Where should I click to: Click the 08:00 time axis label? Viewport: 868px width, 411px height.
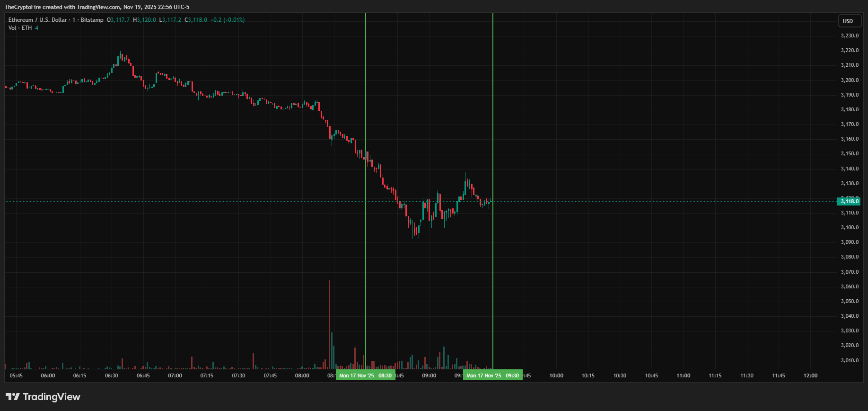coord(302,375)
